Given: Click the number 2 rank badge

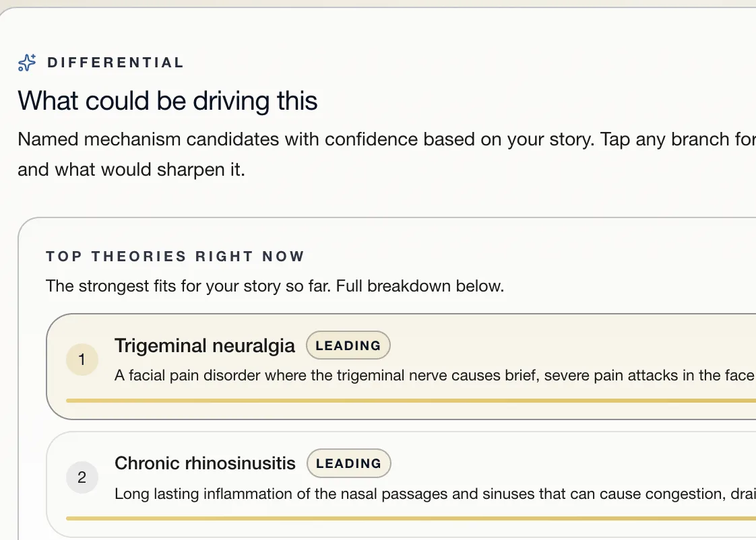Looking at the screenshot, I should [x=82, y=477].
